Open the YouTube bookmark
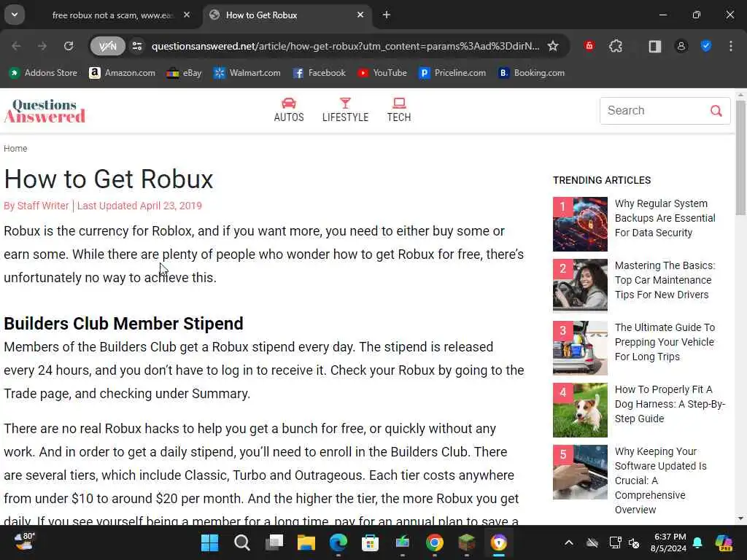 (382, 73)
